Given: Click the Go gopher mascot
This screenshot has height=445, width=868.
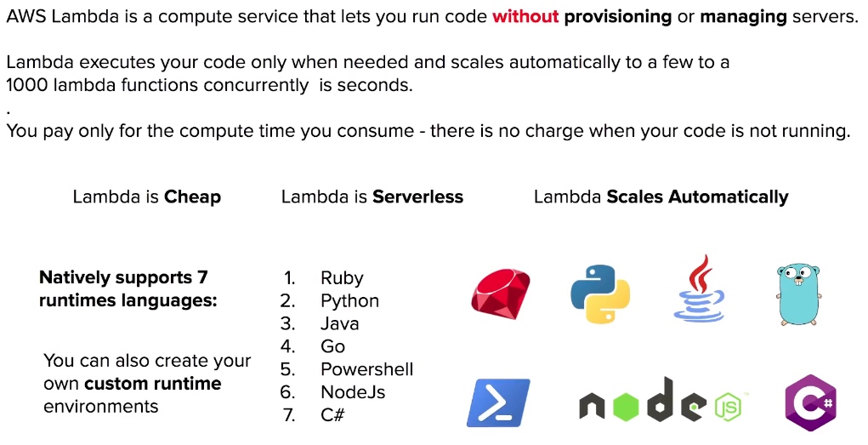Looking at the screenshot, I should coord(798,294).
